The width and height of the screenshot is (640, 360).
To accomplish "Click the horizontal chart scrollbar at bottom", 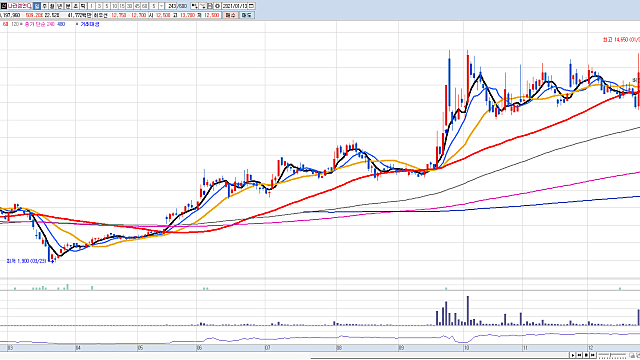I will click(x=440, y=356).
